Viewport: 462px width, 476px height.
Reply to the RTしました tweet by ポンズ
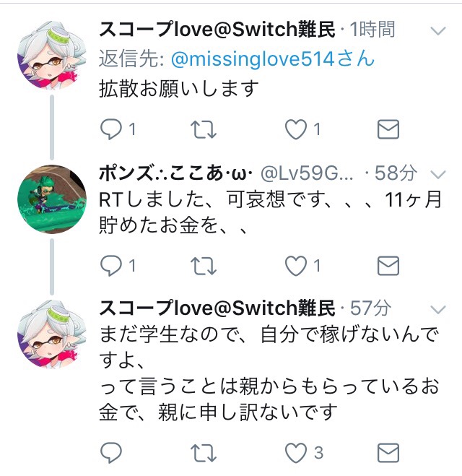click(111, 266)
